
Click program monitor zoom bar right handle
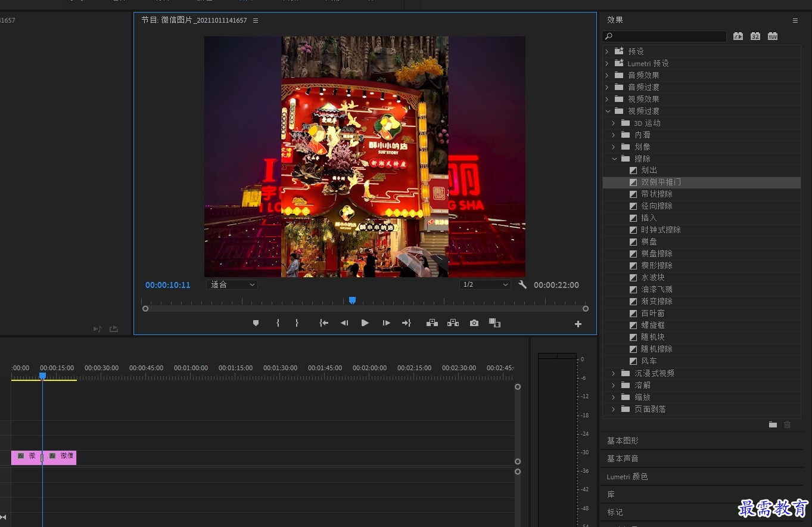(586, 309)
